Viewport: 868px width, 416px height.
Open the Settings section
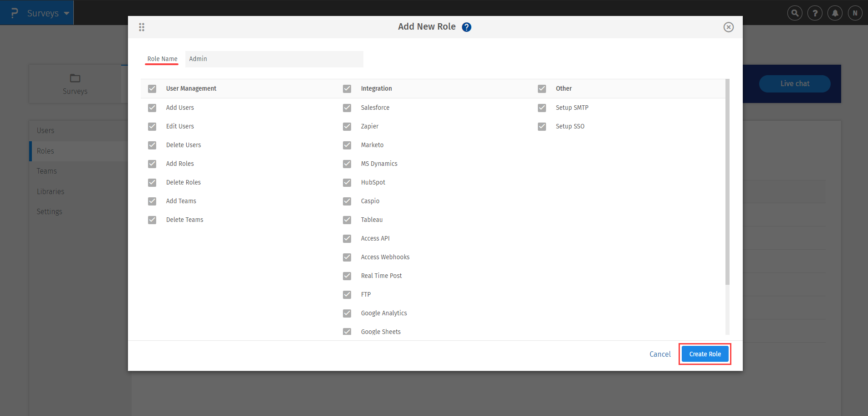tap(49, 211)
